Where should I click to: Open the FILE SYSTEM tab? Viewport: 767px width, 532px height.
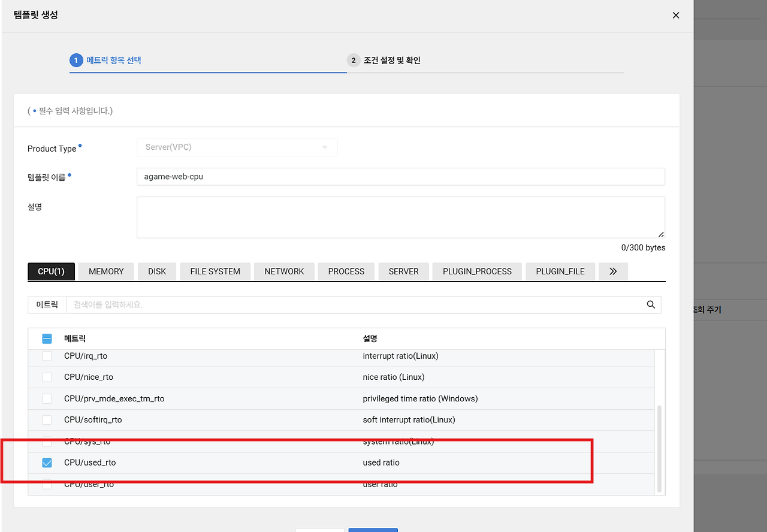(x=215, y=271)
